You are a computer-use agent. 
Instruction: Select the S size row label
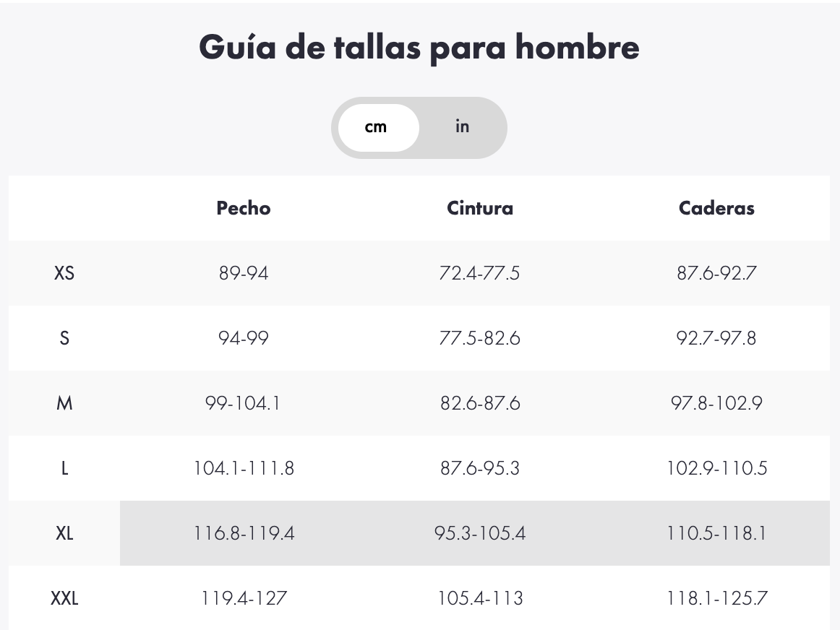coord(64,338)
